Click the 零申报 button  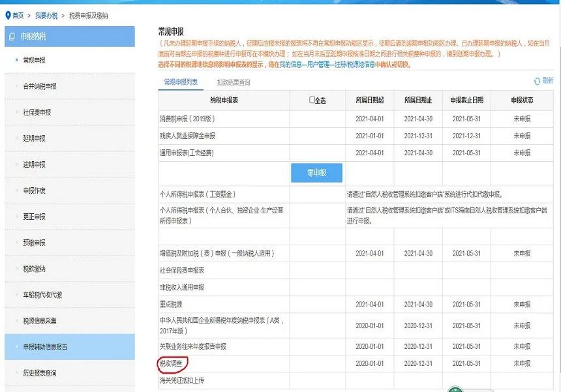[316, 173]
